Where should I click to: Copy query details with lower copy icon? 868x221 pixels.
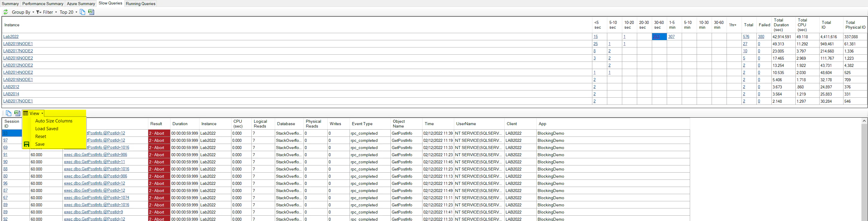coord(9,113)
